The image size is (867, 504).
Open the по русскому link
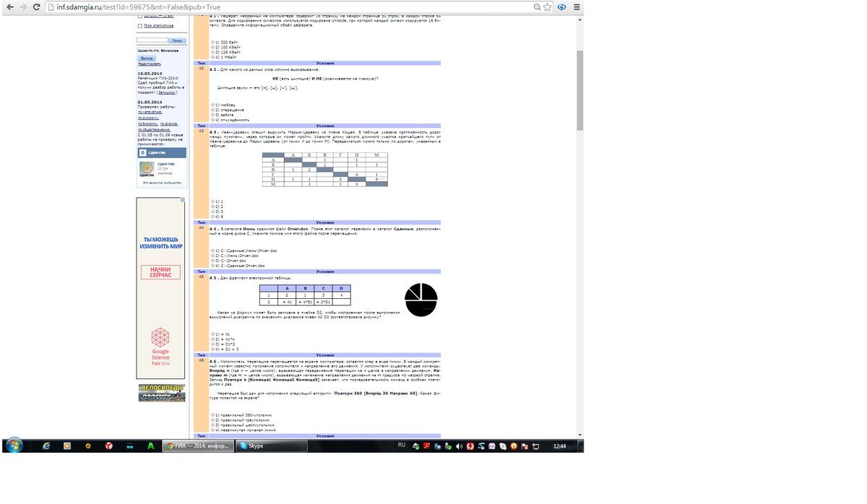pyautogui.click(x=148, y=118)
